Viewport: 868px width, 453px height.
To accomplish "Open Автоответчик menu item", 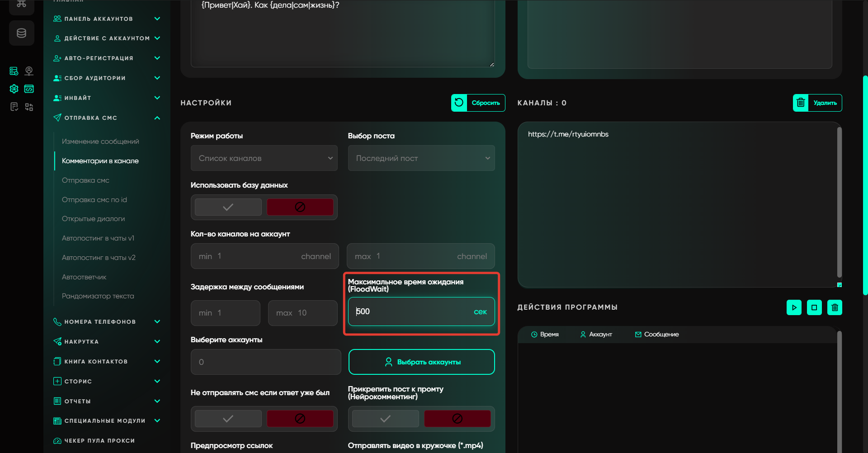I will pos(84,277).
